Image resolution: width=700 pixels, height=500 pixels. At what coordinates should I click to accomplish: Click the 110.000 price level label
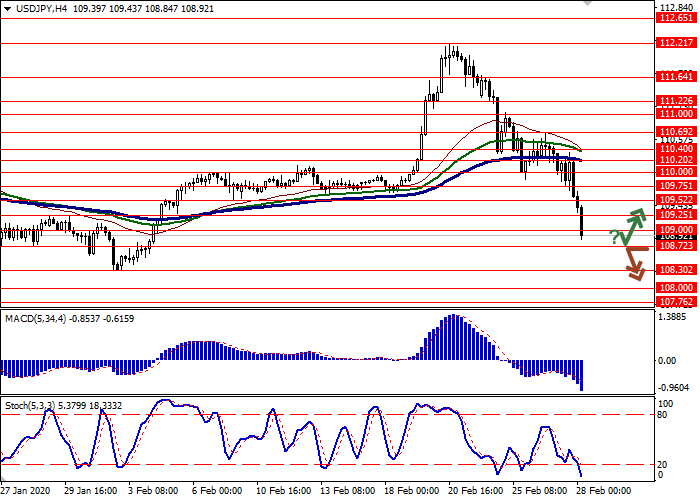click(x=676, y=172)
